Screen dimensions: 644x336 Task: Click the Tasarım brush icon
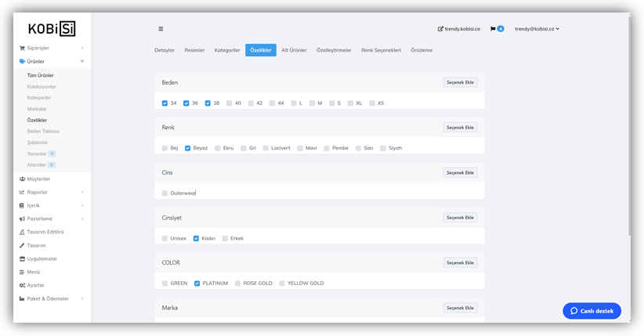pos(22,245)
